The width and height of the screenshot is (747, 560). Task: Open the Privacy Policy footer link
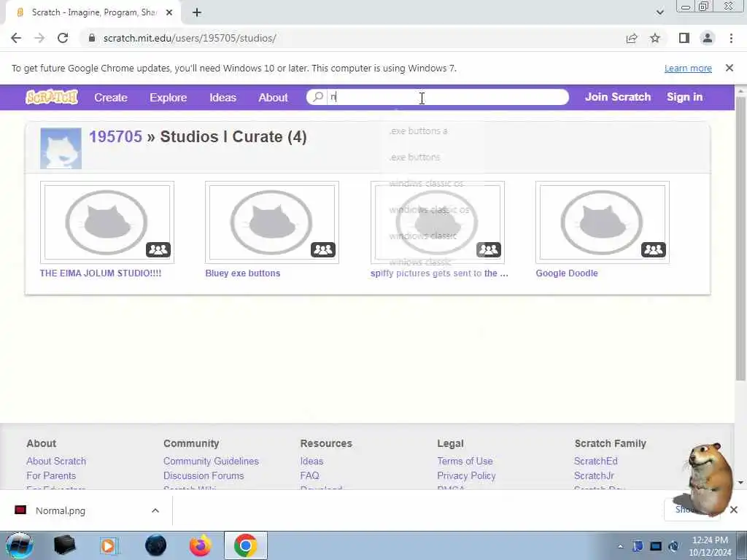tap(466, 475)
